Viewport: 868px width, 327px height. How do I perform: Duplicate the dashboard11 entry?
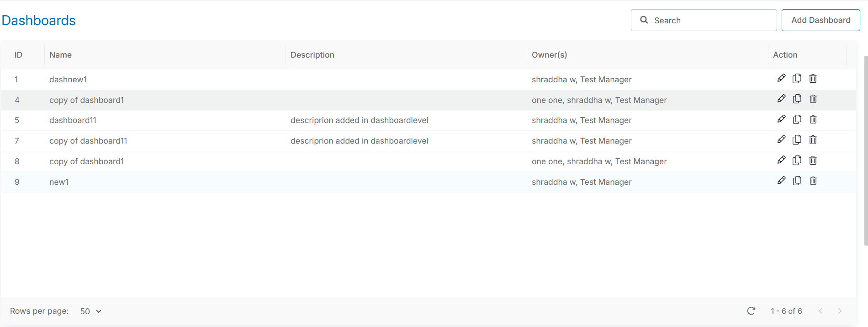point(797,119)
